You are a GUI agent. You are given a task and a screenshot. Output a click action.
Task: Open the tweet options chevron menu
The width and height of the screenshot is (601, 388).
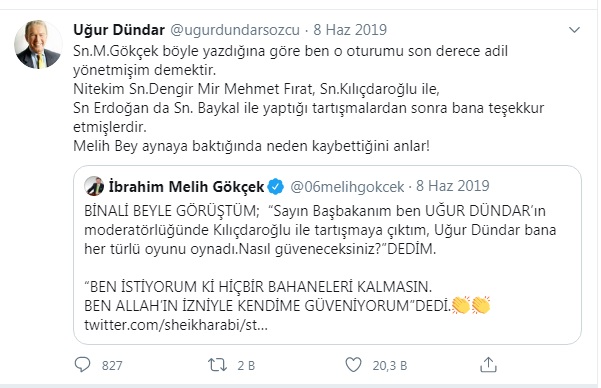(574, 30)
